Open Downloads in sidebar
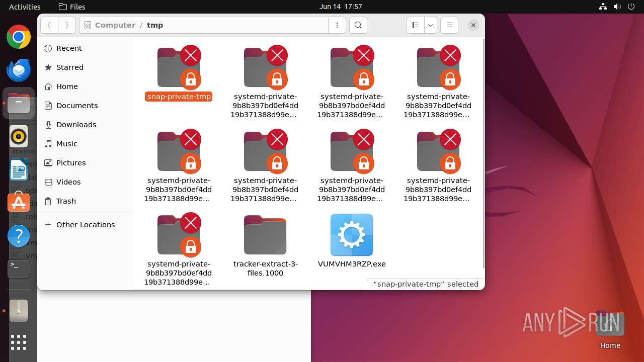 click(85, 125)
